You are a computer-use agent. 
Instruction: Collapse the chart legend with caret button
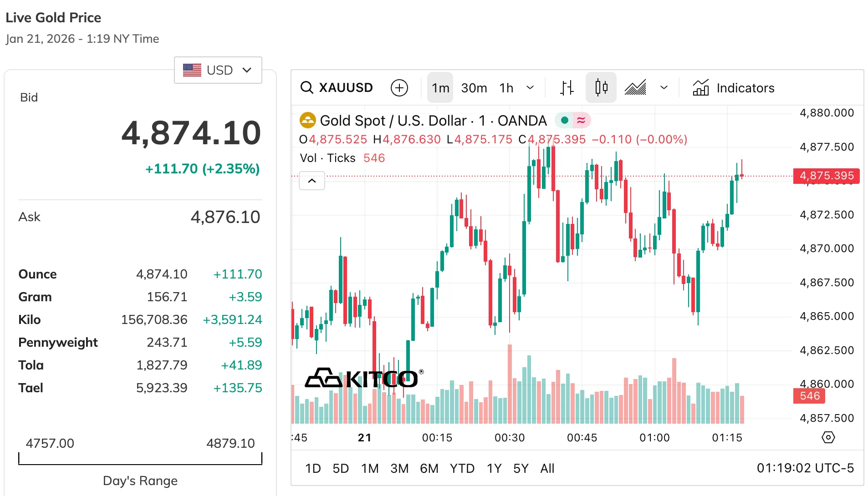tap(312, 181)
